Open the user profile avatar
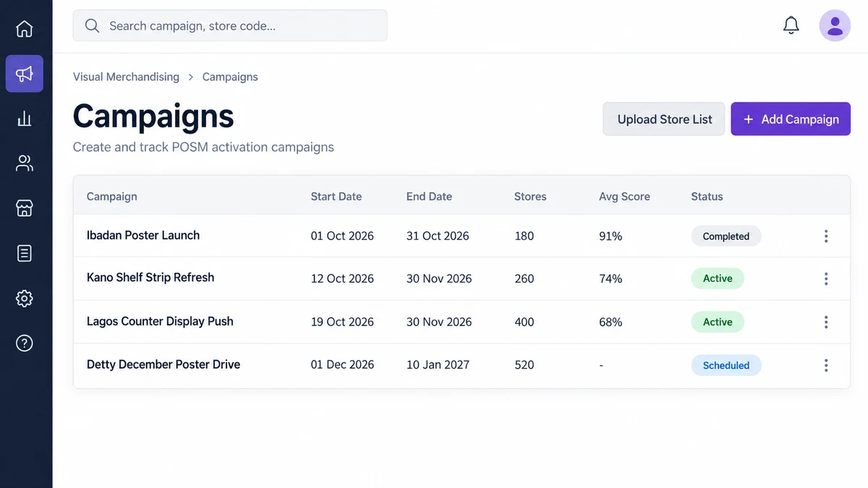This screenshot has width=868, height=488. 835,26
